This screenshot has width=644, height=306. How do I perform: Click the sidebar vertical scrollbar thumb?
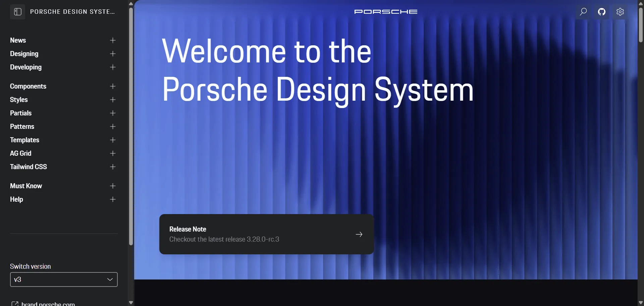[131, 126]
